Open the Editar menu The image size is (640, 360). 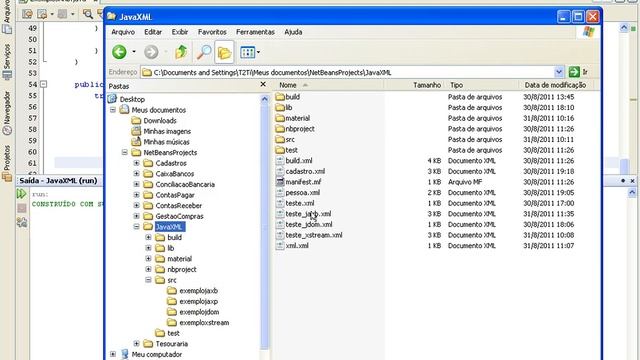[153, 32]
